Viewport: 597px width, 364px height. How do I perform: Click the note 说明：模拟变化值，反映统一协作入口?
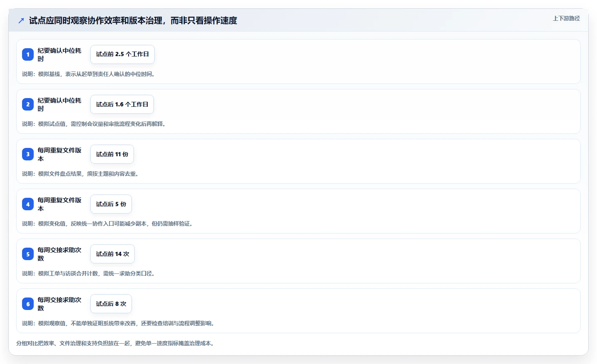[x=107, y=224]
